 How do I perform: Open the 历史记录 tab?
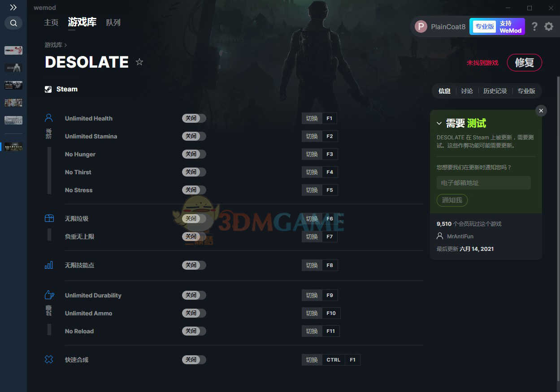495,91
